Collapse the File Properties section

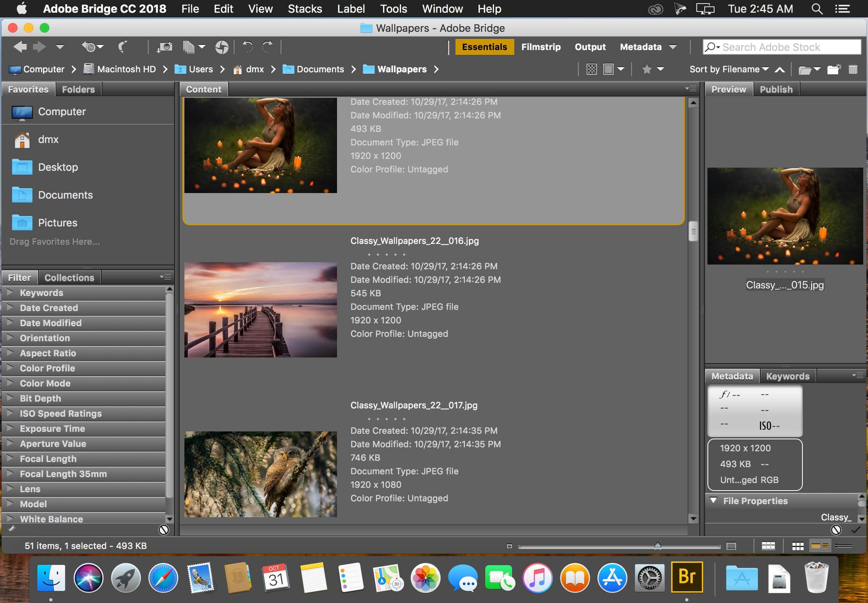[713, 500]
